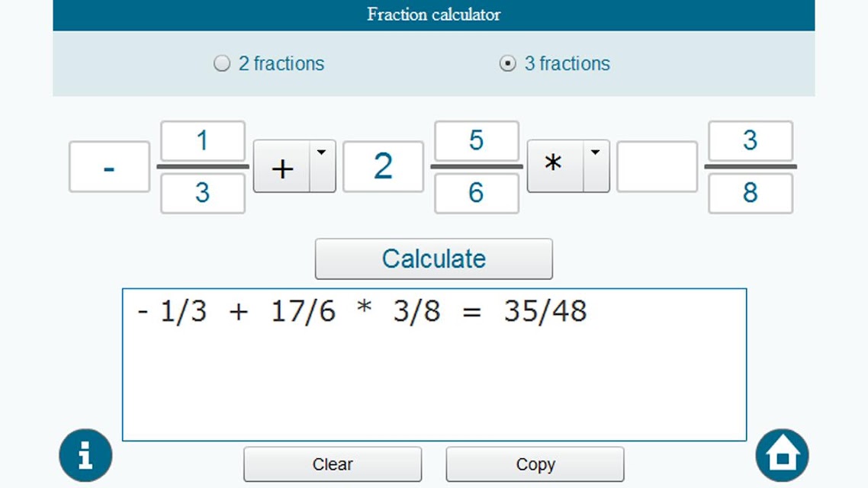Edit first fraction denominator showing 3

click(x=202, y=193)
